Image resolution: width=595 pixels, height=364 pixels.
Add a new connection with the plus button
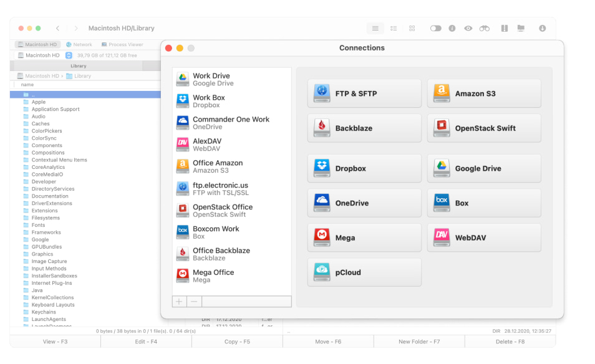point(179,301)
